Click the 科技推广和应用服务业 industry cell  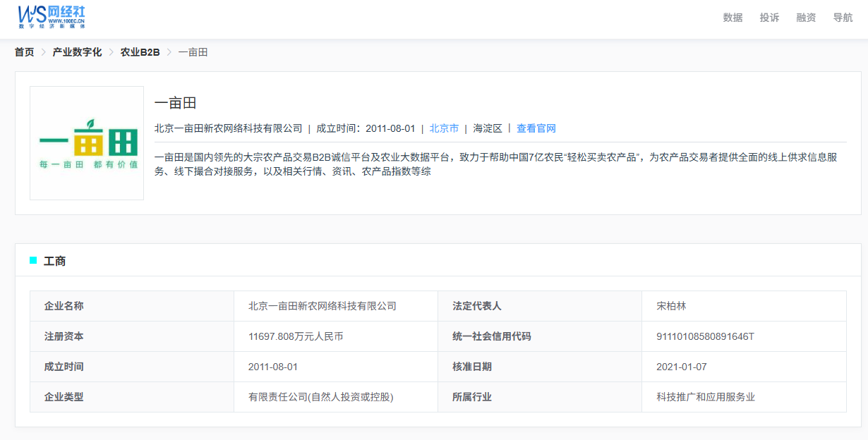[x=706, y=397]
